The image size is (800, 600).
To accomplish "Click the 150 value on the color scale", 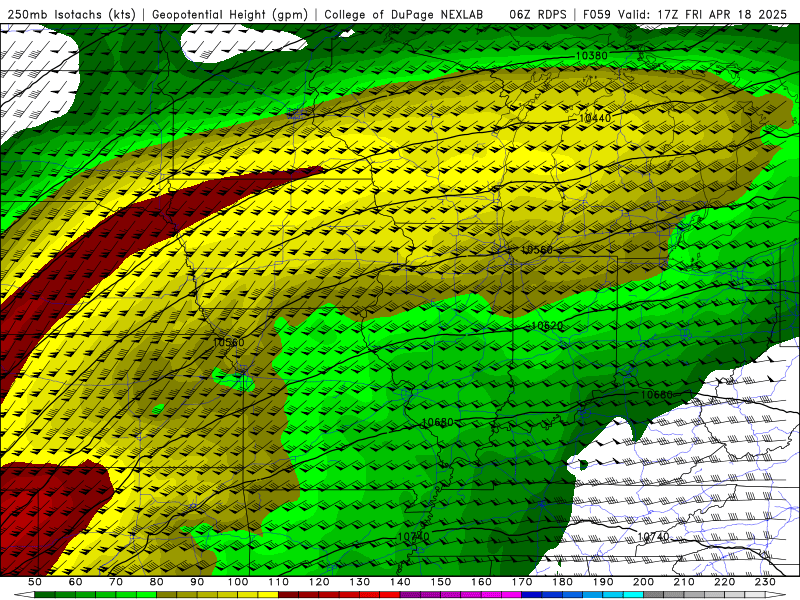I will (x=441, y=582).
